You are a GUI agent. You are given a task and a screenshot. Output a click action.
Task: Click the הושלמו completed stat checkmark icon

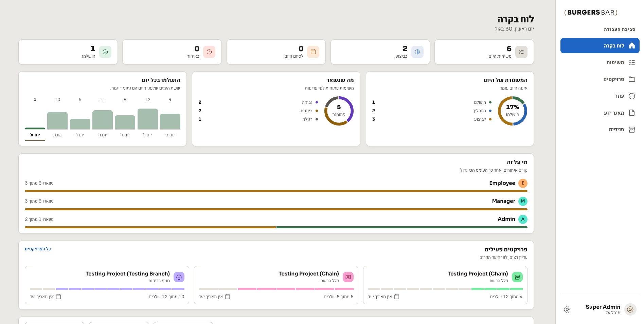(105, 52)
